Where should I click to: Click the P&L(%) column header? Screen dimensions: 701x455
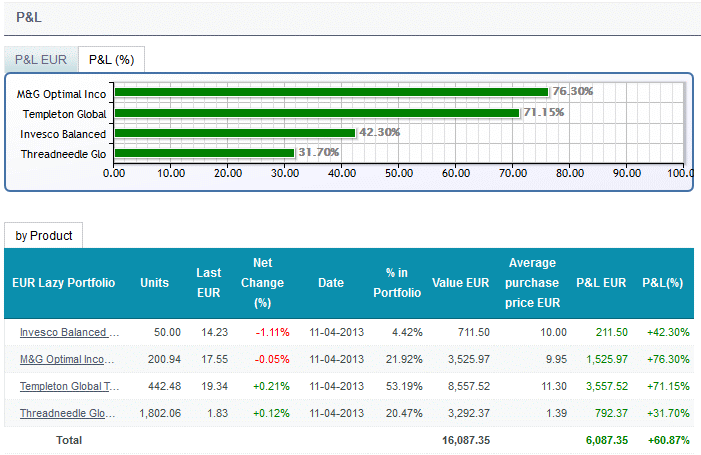pyautogui.click(x=663, y=282)
